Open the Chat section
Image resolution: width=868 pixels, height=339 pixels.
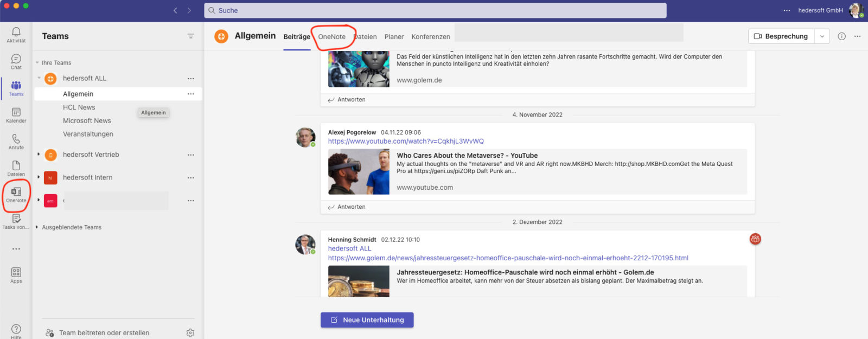click(16, 62)
